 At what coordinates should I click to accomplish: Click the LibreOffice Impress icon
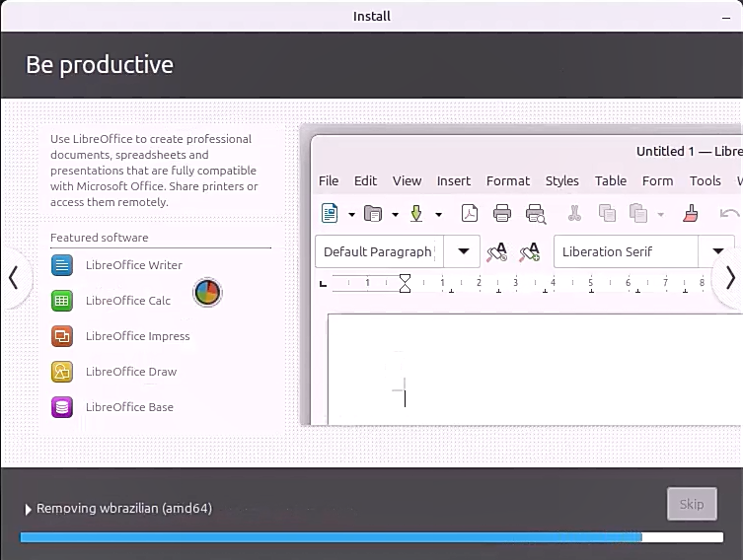click(62, 336)
